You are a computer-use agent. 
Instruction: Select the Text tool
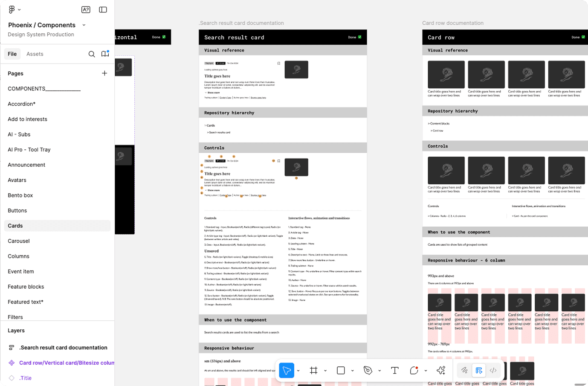395,370
